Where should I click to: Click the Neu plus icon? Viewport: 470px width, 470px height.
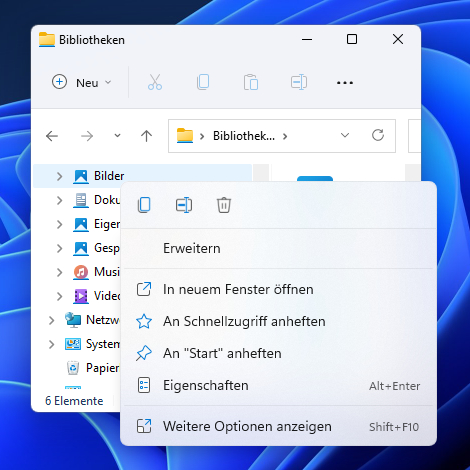pyautogui.click(x=59, y=82)
